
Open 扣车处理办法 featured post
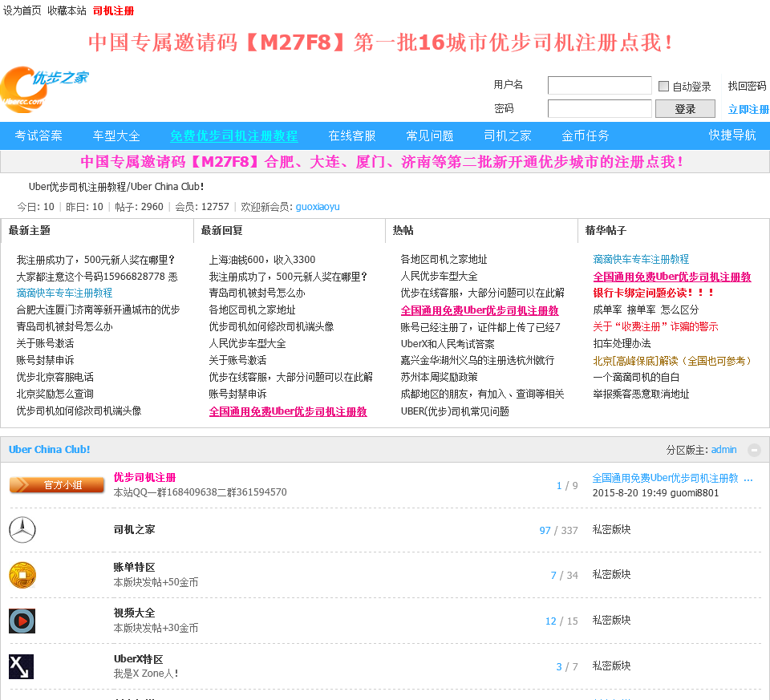pyautogui.click(x=622, y=344)
